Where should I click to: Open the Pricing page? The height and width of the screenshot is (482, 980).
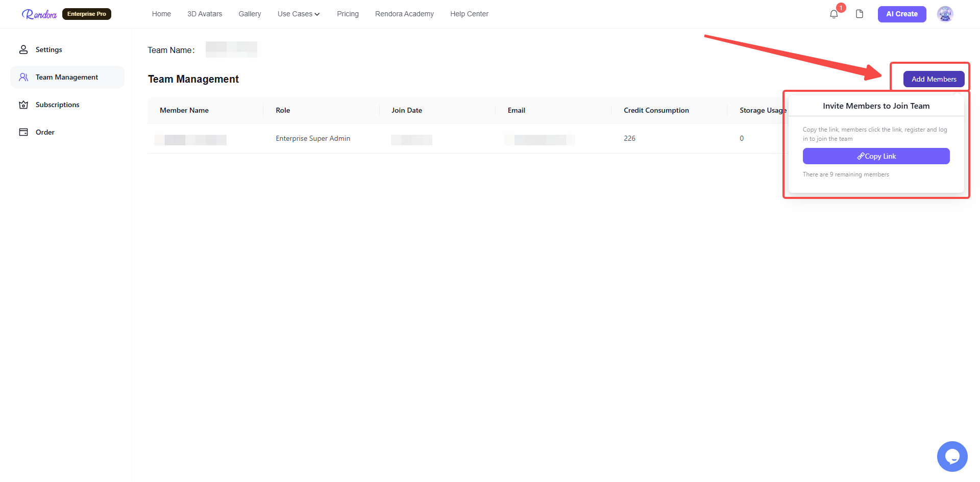click(x=348, y=14)
